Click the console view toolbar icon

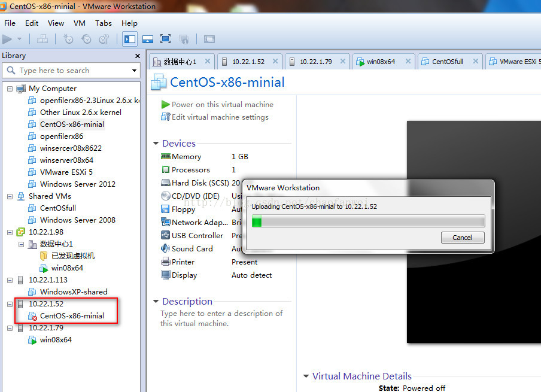(x=209, y=39)
